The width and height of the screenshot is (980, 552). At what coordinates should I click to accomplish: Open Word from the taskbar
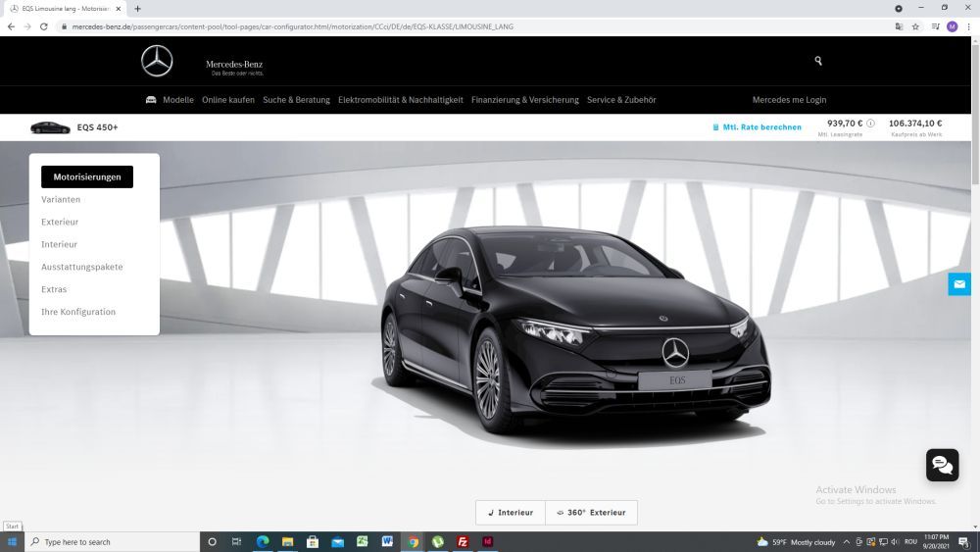tap(387, 542)
